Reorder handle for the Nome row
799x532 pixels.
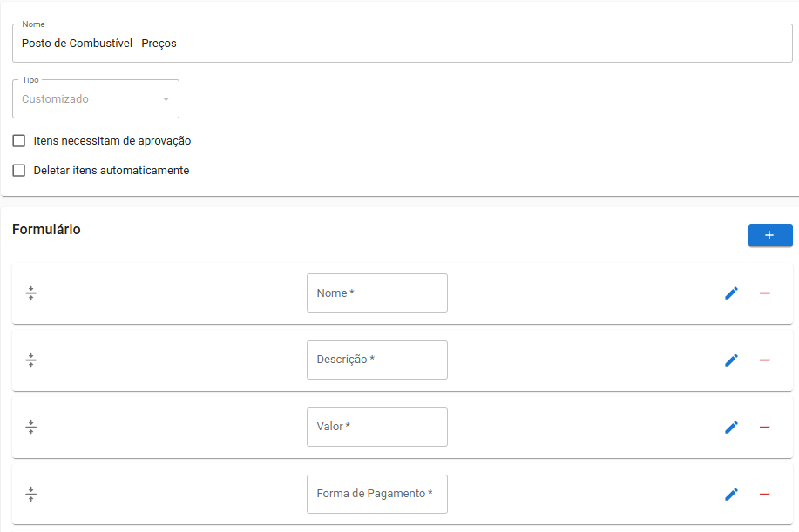coord(31,293)
